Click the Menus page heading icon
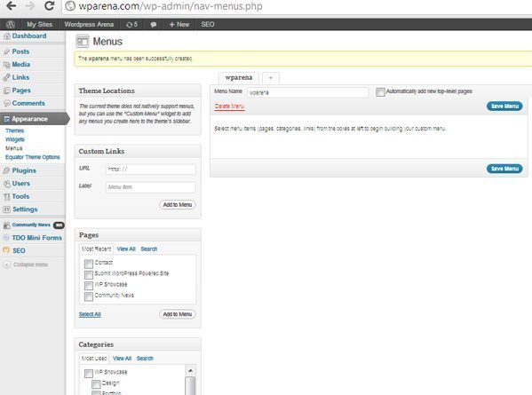 coord(82,42)
